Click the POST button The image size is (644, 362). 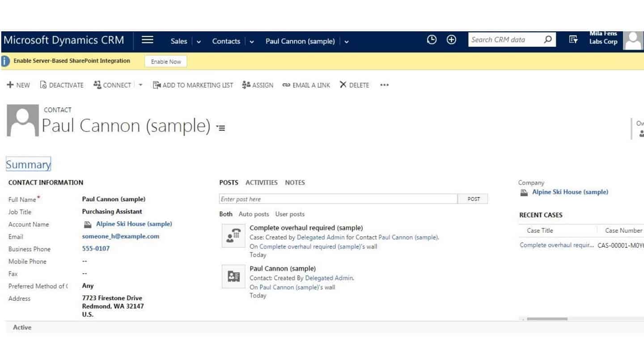(473, 199)
